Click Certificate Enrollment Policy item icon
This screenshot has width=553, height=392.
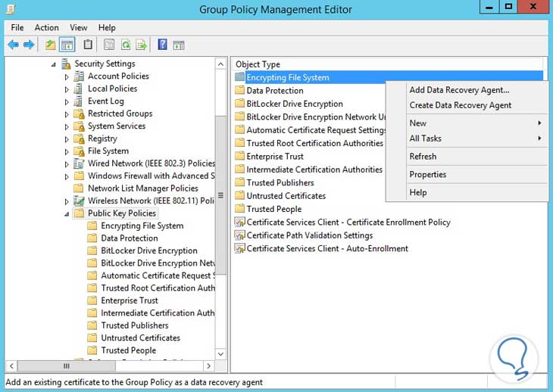click(x=240, y=222)
